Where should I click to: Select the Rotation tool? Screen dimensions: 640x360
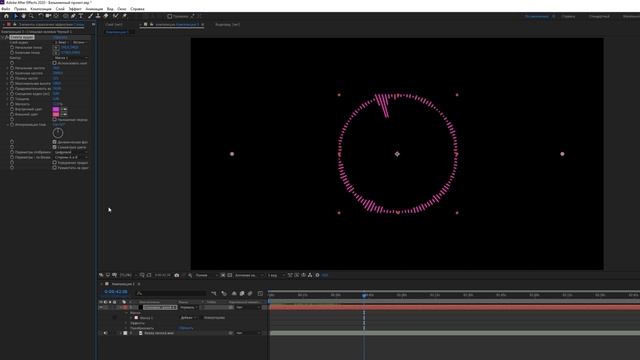pos(40,16)
